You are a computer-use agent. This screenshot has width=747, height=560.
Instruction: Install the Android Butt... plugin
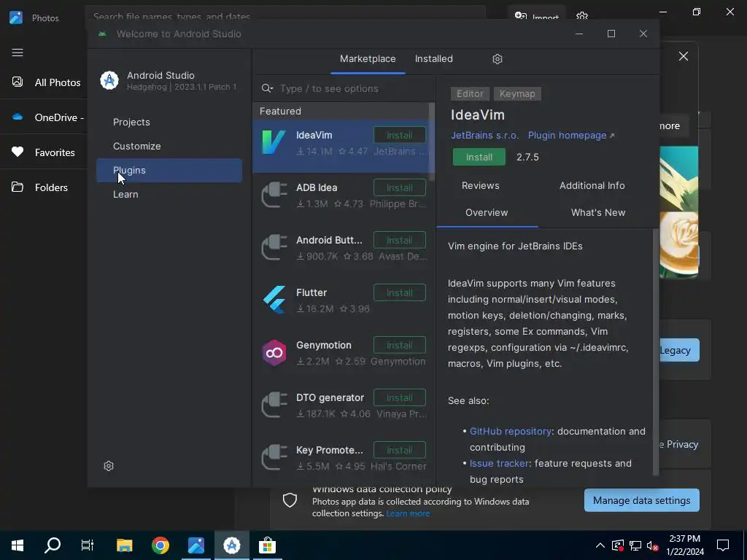(x=399, y=240)
